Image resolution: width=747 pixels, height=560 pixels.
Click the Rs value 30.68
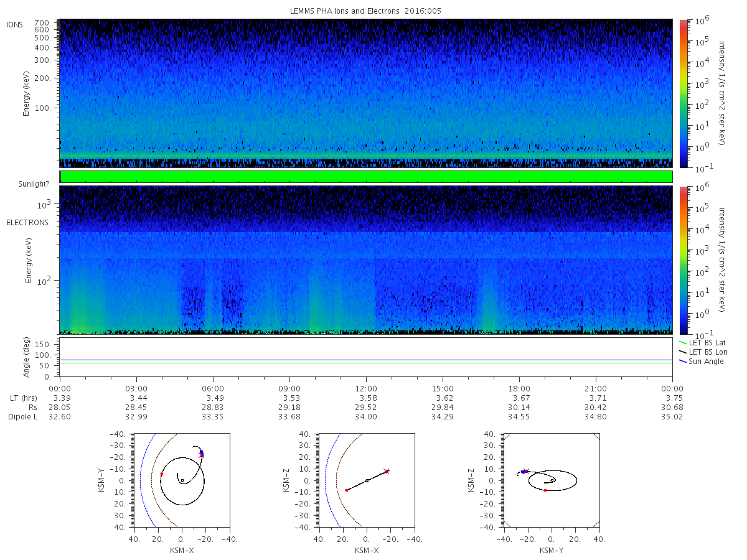(x=672, y=408)
